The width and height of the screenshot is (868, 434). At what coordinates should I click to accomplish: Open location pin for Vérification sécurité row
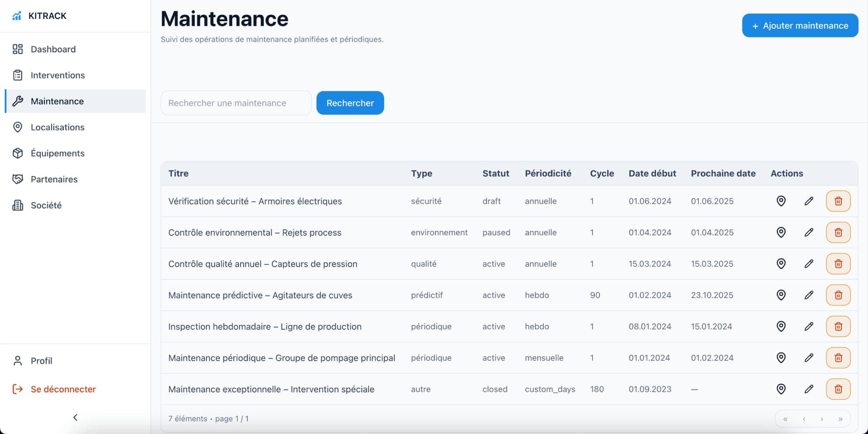[781, 201]
